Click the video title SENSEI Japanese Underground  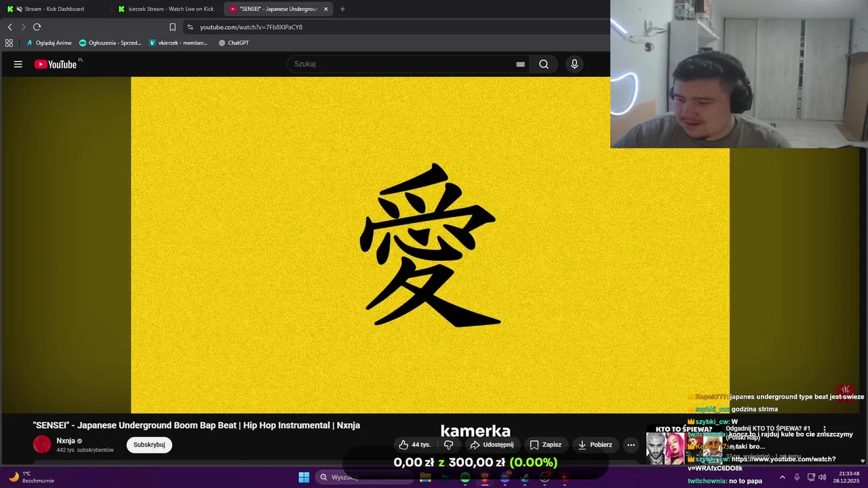pyautogui.click(x=197, y=425)
